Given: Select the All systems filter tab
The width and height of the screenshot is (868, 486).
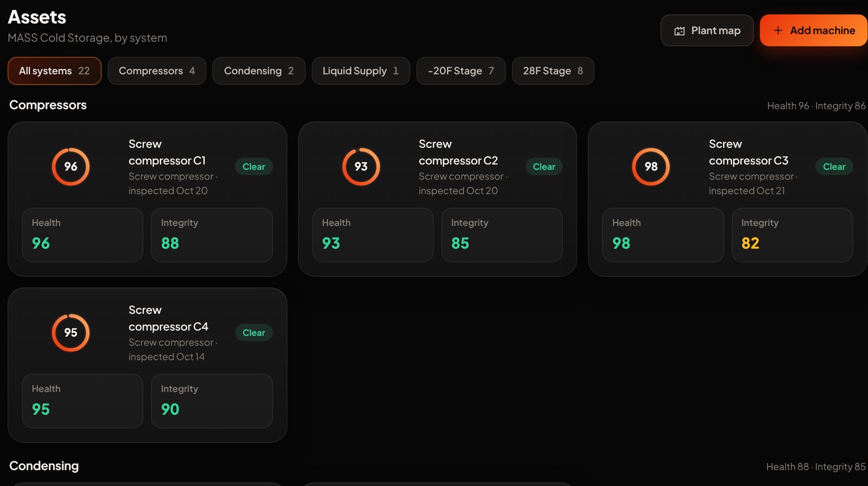Looking at the screenshot, I should pyautogui.click(x=54, y=71).
